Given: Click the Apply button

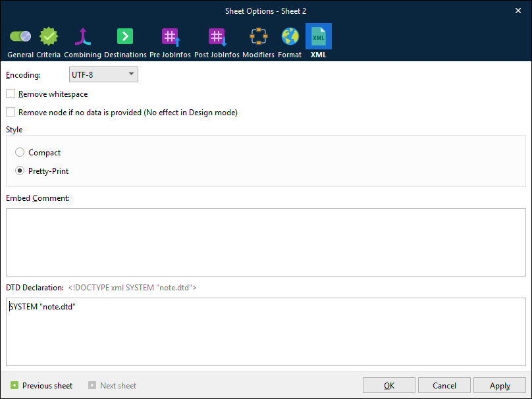Looking at the screenshot, I should pos(500,385).
